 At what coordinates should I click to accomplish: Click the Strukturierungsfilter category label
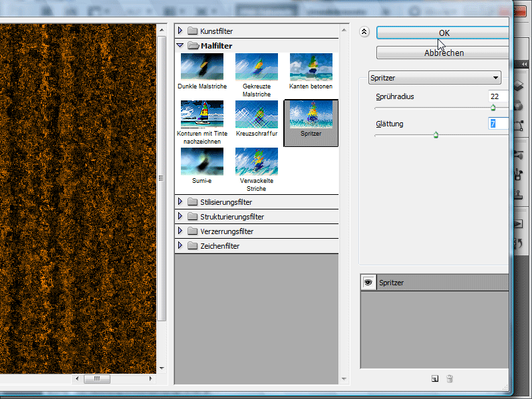tap(232, 217)
